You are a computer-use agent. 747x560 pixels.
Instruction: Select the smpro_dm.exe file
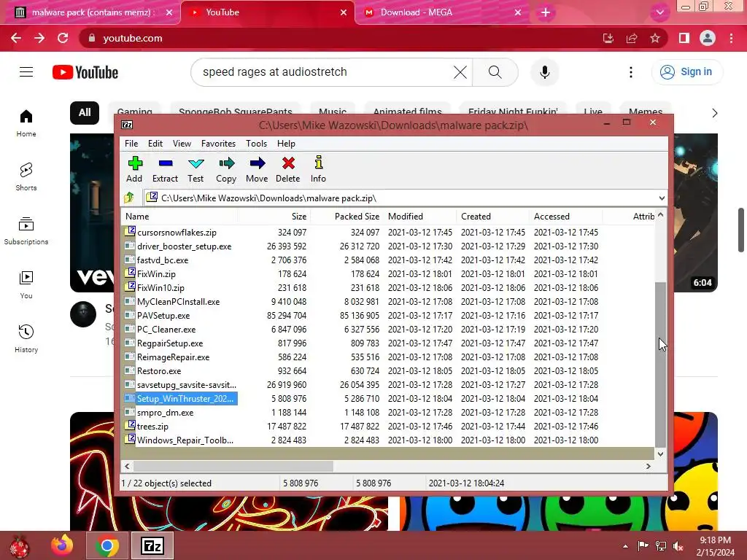coord(166,413)
